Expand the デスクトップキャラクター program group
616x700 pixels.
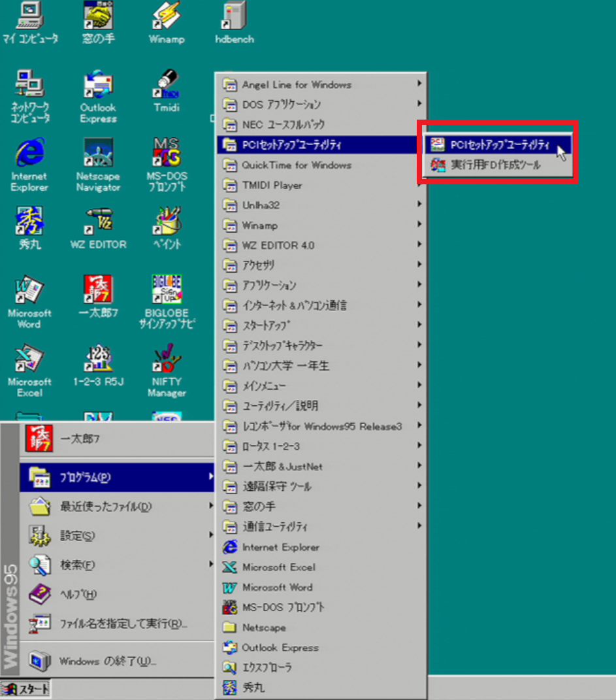(x=321, y=346)
